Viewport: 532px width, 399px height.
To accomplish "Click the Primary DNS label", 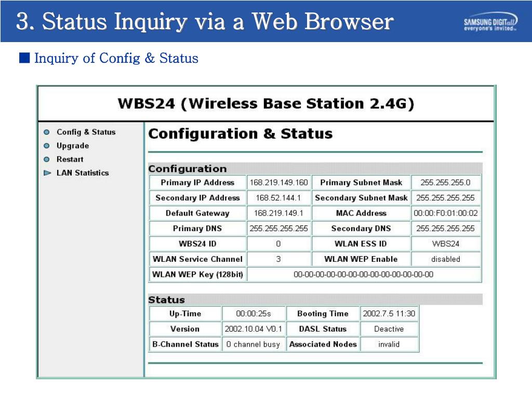I will pyautogui.click(x=197, y=229).
